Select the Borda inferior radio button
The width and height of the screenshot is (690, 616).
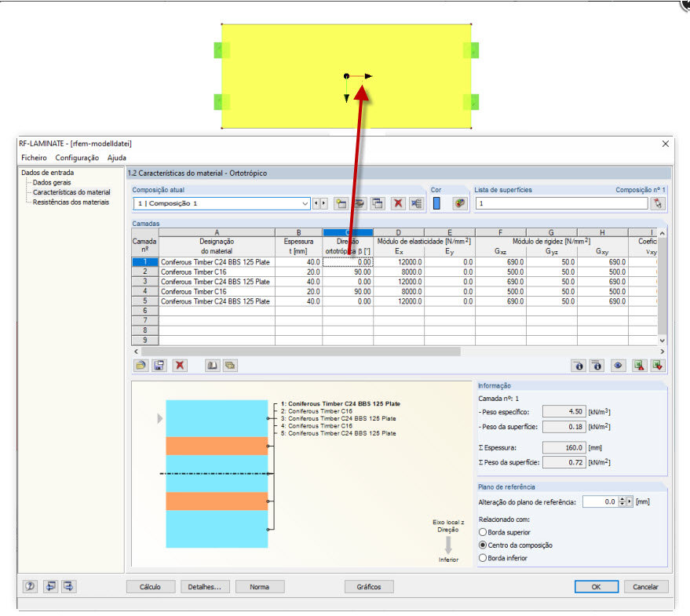[x=483, y=558]
